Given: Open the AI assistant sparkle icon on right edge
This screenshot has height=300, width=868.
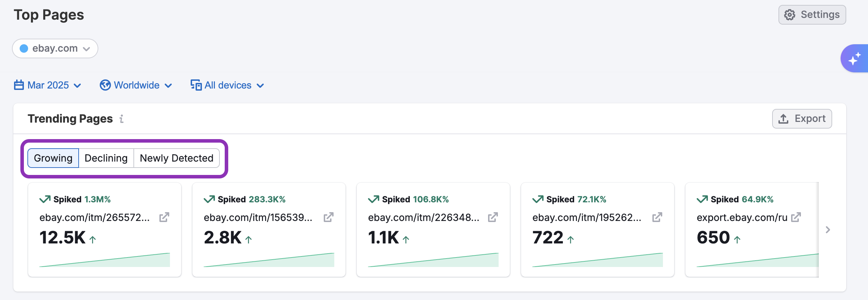Looking at the screenshot, I should point(856,58).
